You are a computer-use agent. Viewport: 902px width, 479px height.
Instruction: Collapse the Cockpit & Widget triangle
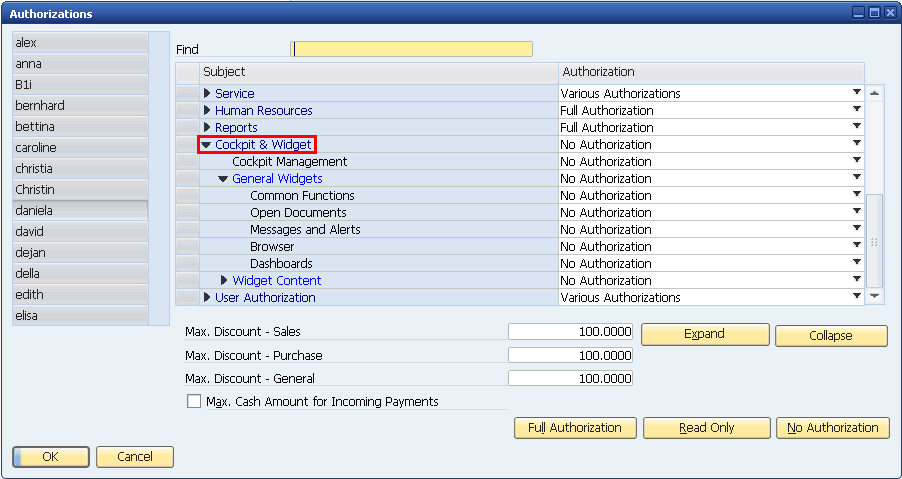206,145
